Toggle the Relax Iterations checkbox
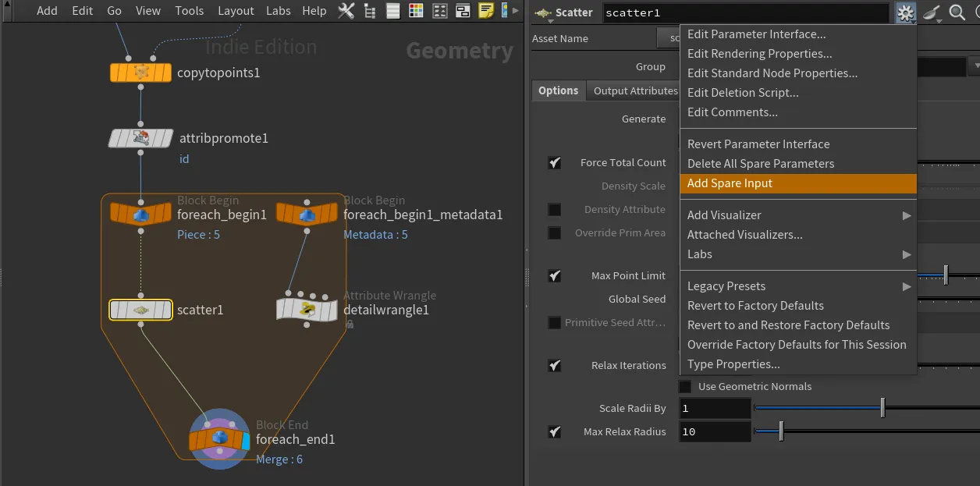The width and height of the screenshot is (980, 486). tap(555, 366)
